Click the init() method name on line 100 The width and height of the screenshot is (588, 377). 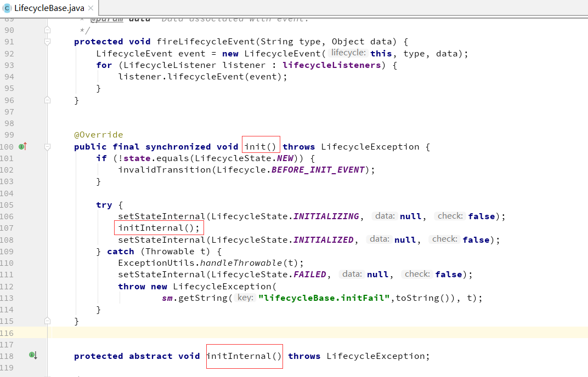[x=261, y=147]
